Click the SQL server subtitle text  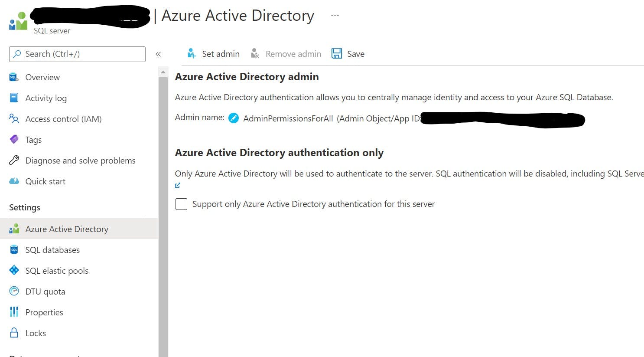[x=52, y=31]
